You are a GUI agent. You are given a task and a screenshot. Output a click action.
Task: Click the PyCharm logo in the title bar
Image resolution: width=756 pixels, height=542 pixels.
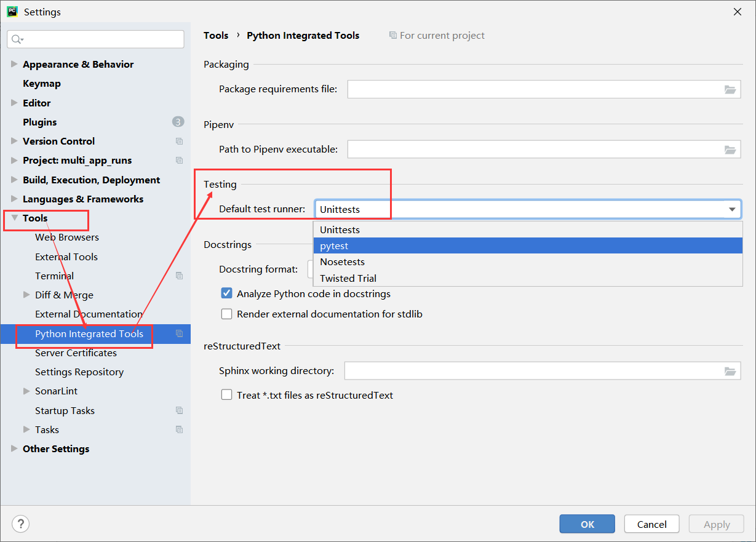click(x=12, y=12)
